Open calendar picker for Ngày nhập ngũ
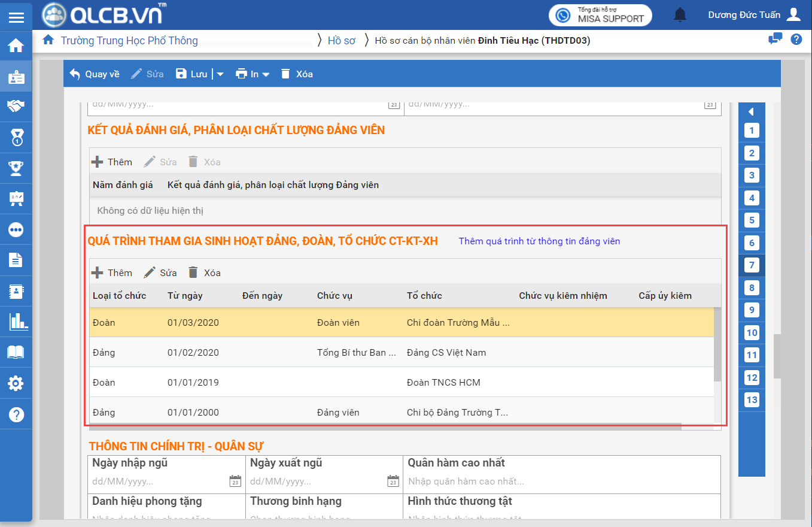 click(235, 481)
